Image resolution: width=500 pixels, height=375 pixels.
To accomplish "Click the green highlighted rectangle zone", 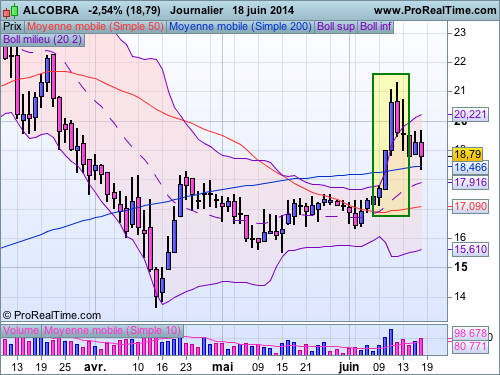I will [391, 145].
